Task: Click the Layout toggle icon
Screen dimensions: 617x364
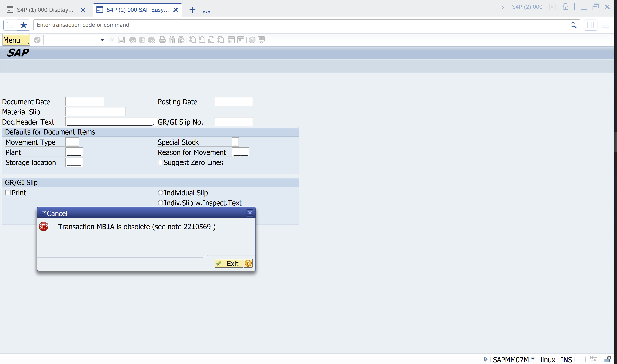Action: pyautogui.click(x=591, y=25)
